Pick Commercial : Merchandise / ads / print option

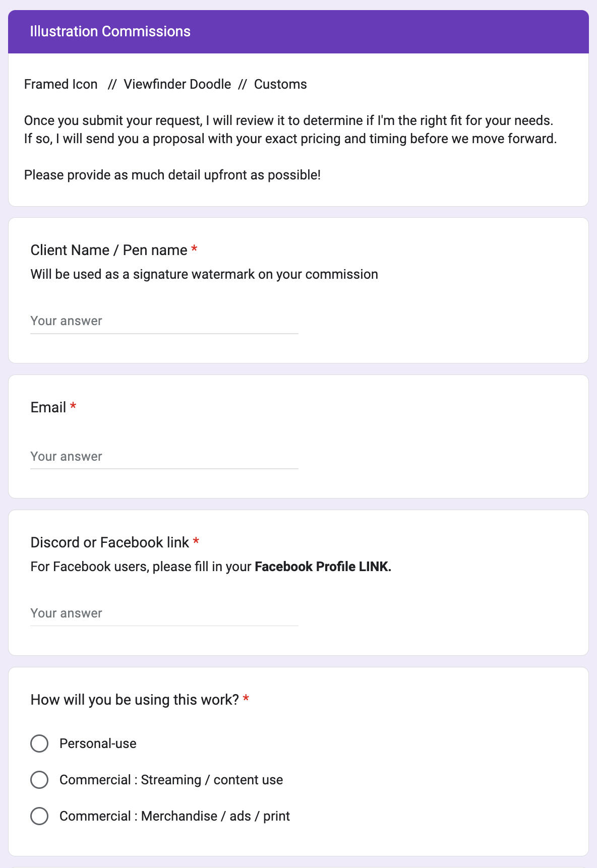point(39,816)
